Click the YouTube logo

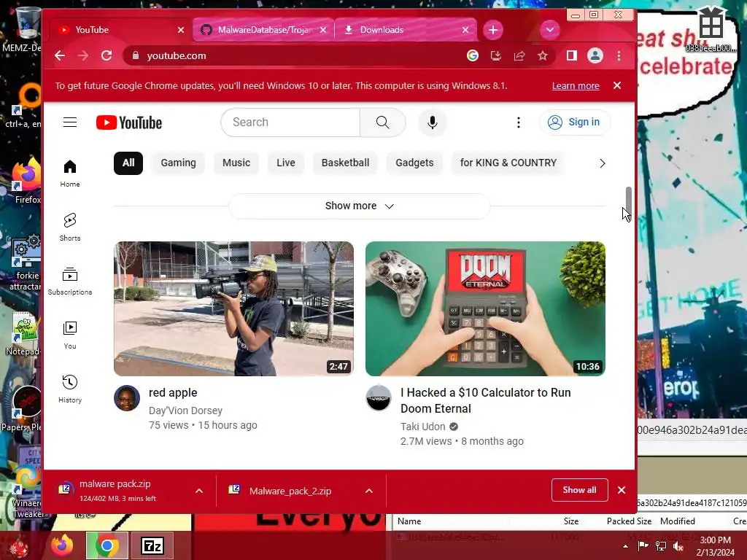coord(129,122)
